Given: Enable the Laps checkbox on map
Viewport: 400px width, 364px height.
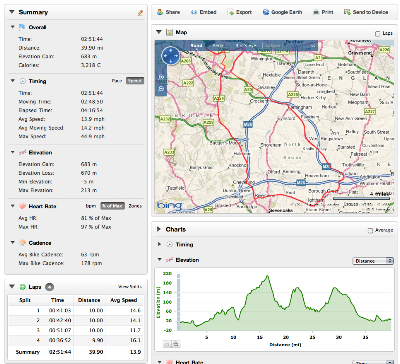Looking at the screenshot, I should pyautogui.click(x=378, y=34).
